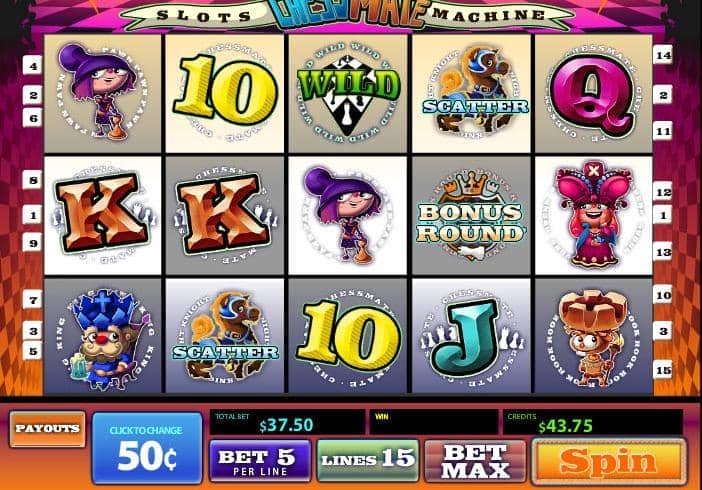Hit the Spin button
The width and height of the screenshot is (702, 490).
point(609,461)
